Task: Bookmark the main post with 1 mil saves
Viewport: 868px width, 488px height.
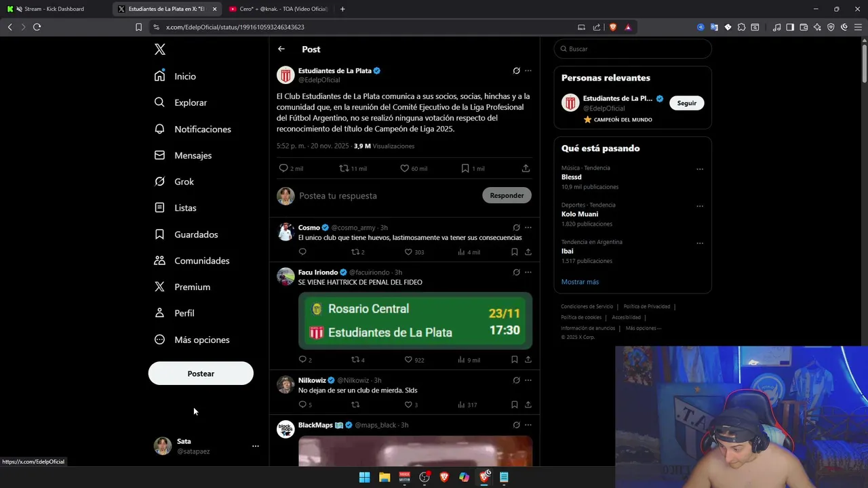Action: click(x=465, y=168)
